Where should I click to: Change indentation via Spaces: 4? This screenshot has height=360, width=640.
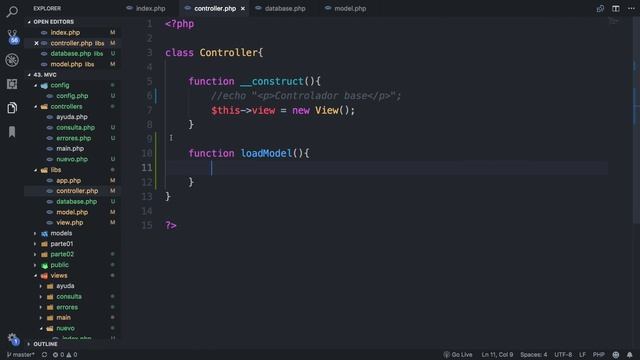(x=533, y=355)
